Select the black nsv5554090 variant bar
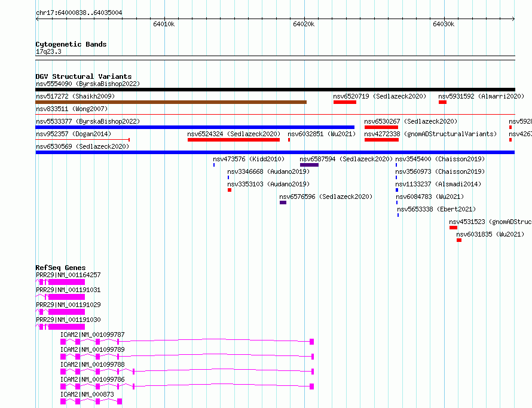Screen dimensions: 532x408 (x=275, y=90)
